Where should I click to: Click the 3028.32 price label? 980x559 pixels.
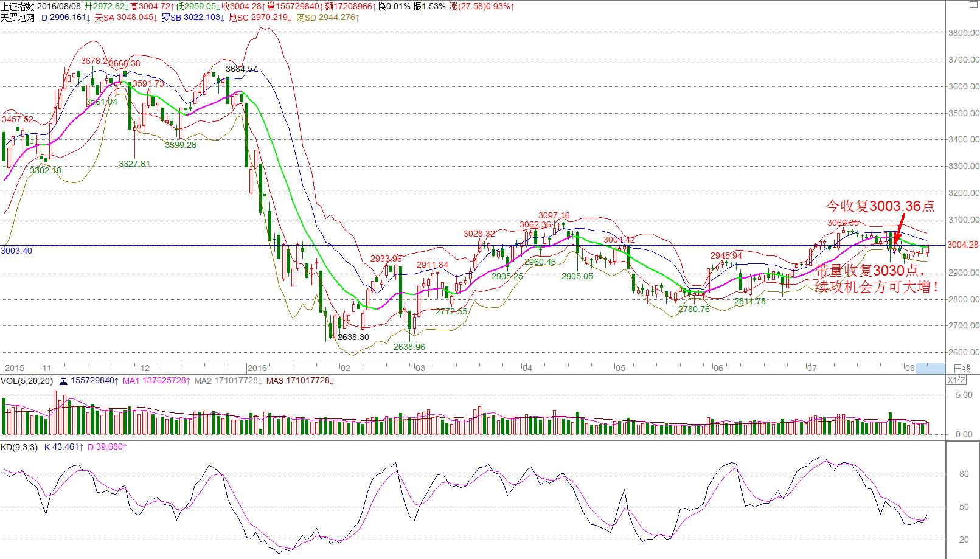(x=479, y=234)
